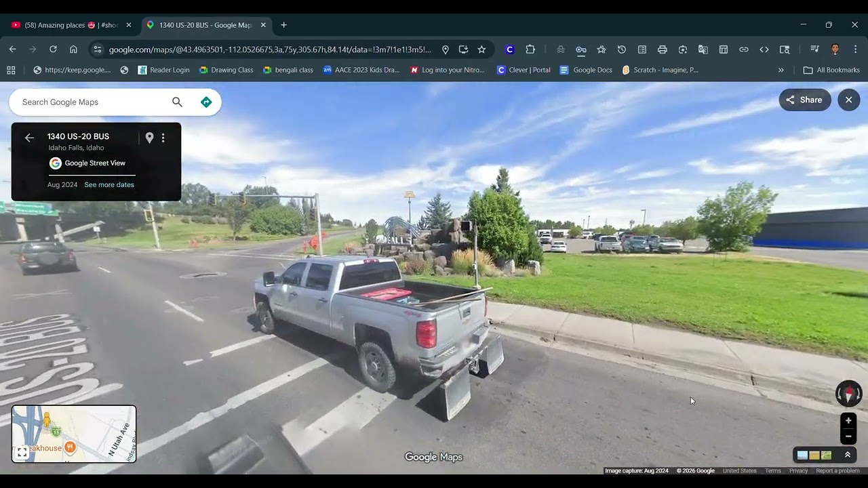Go back with the browser back arrow
The height and width of the screenshot is (488, 868).
click(12, 49)
